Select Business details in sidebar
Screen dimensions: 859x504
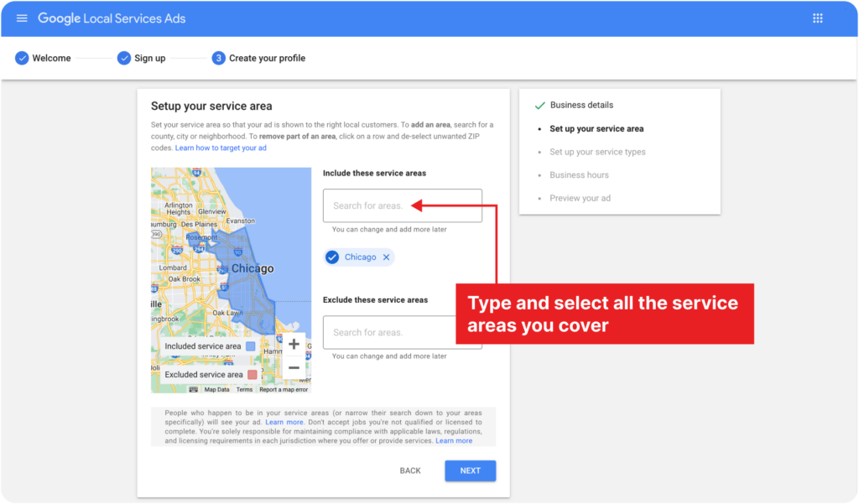pyautogui.click(x=581, y=105)
